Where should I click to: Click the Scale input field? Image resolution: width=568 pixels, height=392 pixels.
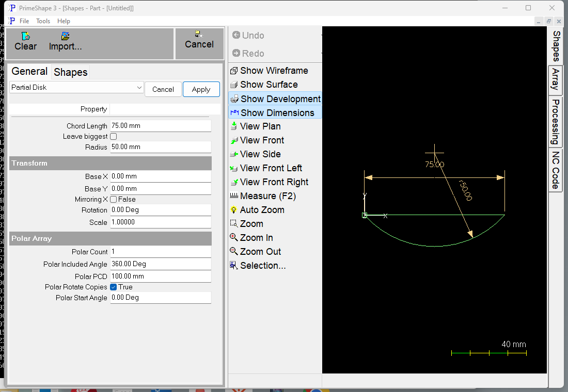(161, 222)
